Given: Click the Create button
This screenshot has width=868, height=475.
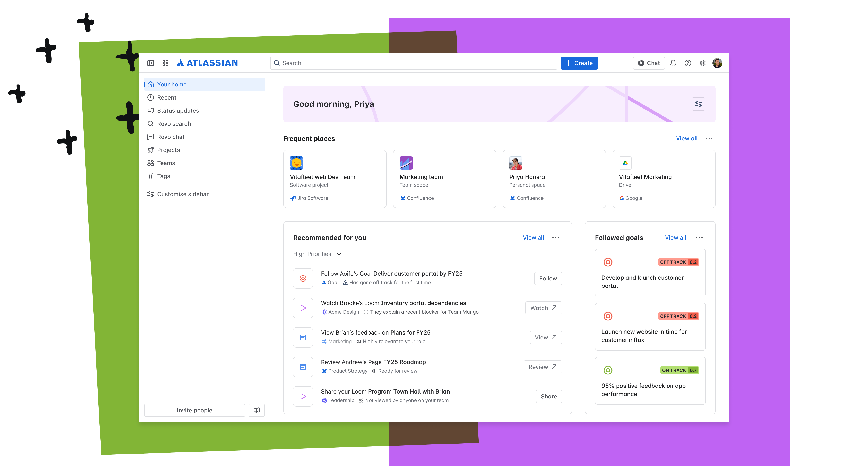Looking at the screenshot, I should point(579,63).
